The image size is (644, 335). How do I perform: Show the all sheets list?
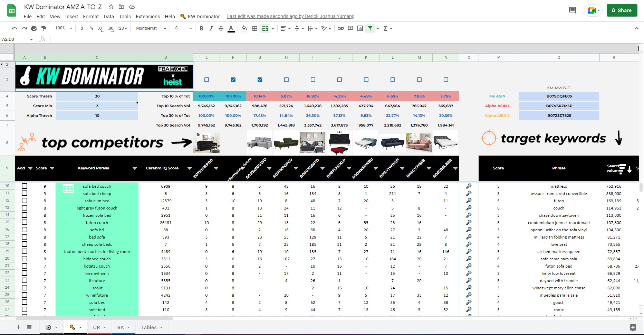point(29,327)
